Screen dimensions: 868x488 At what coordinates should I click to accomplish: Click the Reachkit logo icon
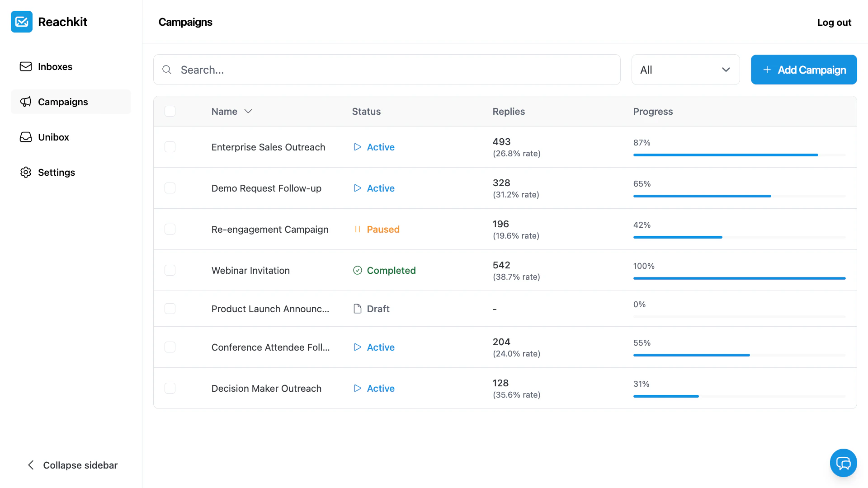pos(22,22)
